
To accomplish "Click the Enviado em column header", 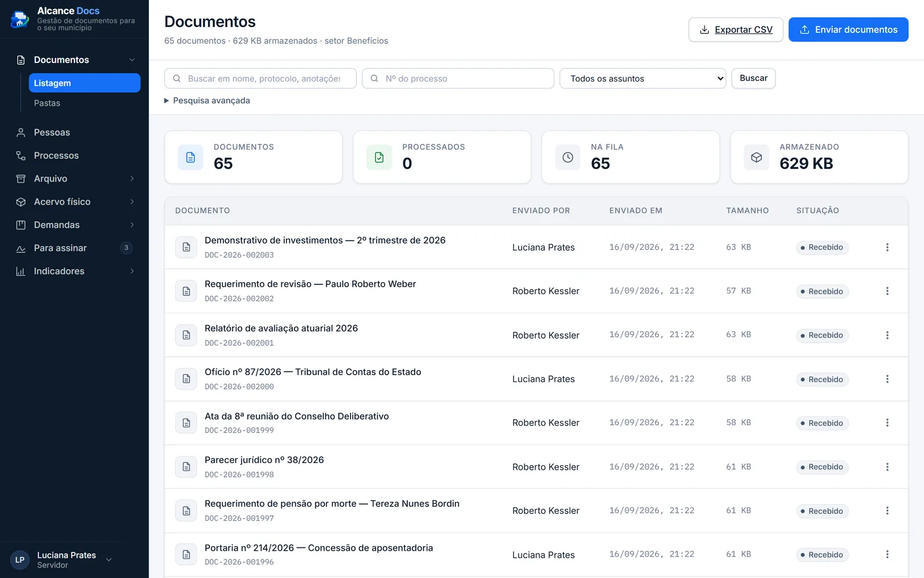I will pyautogui.click(x=636, y=210).
